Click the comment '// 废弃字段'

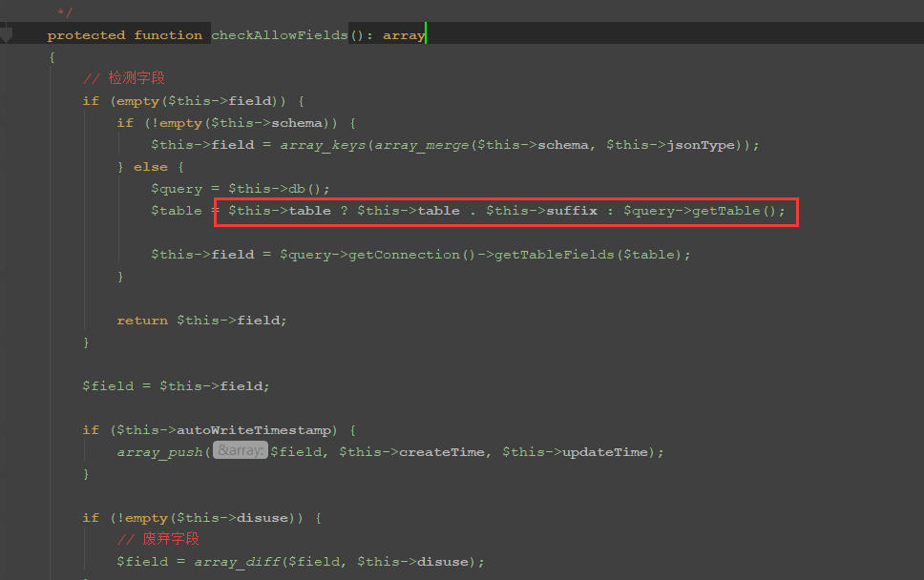click(x=157, y=539)
